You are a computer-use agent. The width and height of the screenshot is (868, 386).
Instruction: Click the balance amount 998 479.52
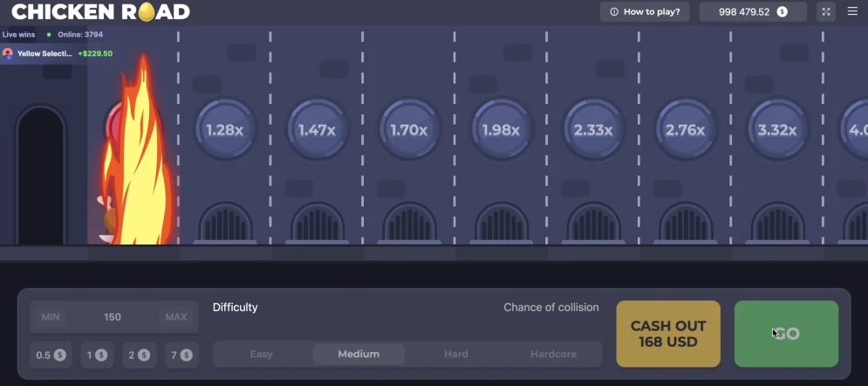(744, 11)
